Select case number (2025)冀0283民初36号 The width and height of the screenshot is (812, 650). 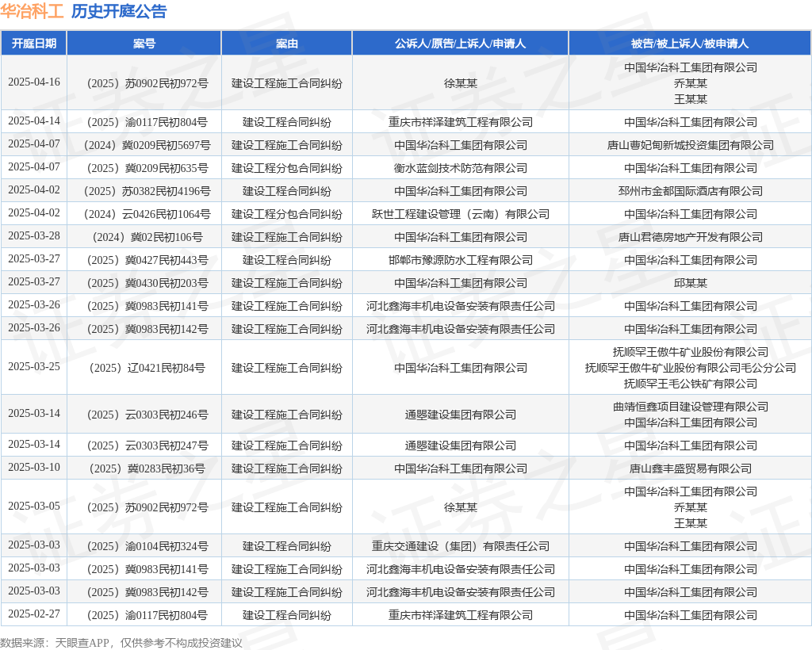click(x=147, y=468)
